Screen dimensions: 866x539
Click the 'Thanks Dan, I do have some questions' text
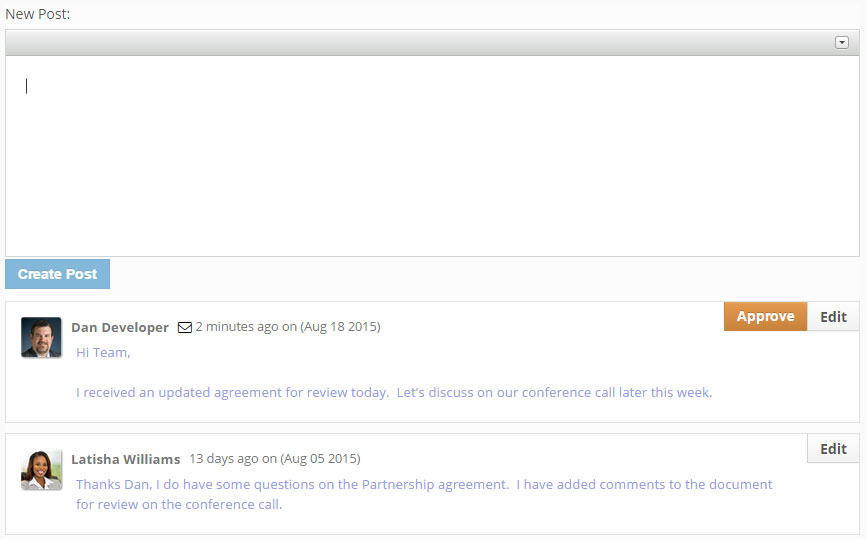[424, 484]
